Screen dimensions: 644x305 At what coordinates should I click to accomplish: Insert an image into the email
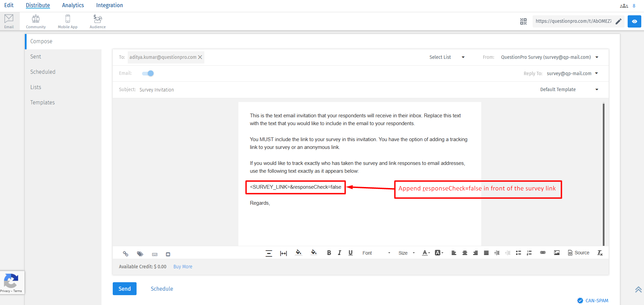(557, 253)
